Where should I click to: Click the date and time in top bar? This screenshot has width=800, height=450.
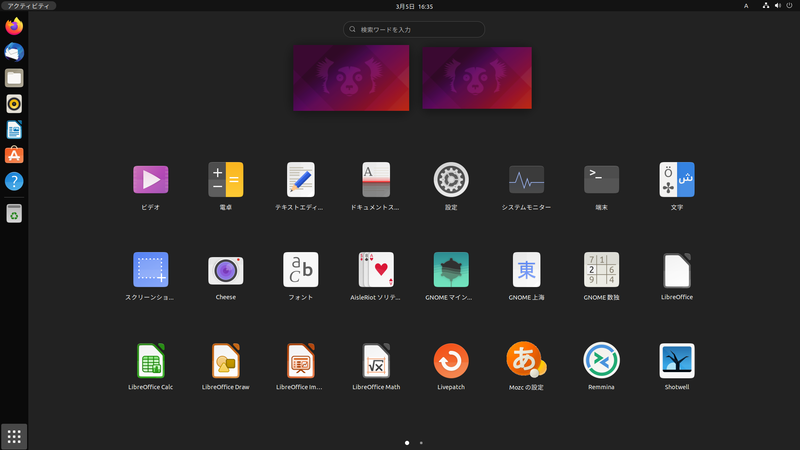point(414,6)
